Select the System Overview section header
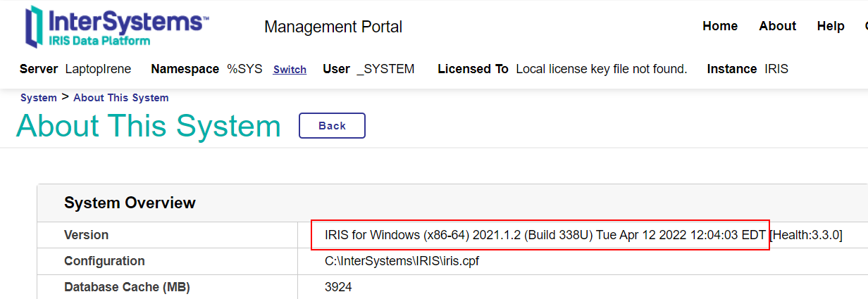This screenshot has height=299, width=868. 130,203
